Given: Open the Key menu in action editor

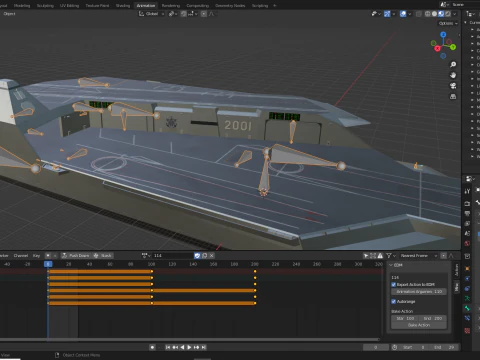Looking at the screenshot, I should pos(36,256).
